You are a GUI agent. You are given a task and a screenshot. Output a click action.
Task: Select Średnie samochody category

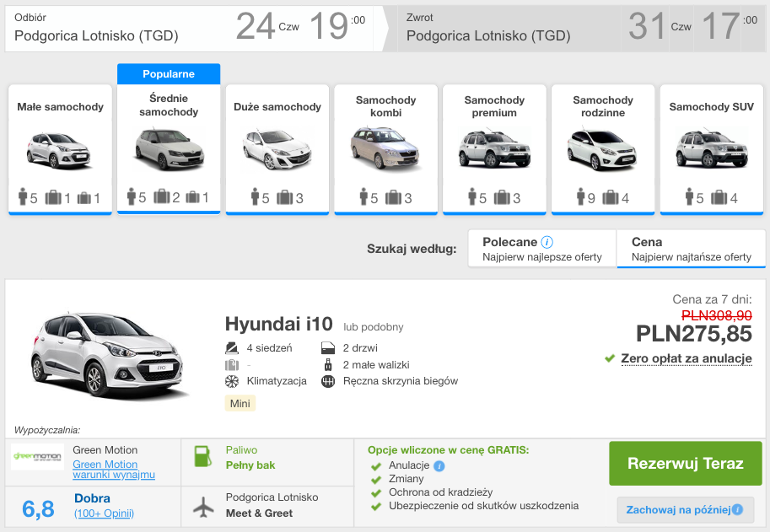tap(169, 148)
